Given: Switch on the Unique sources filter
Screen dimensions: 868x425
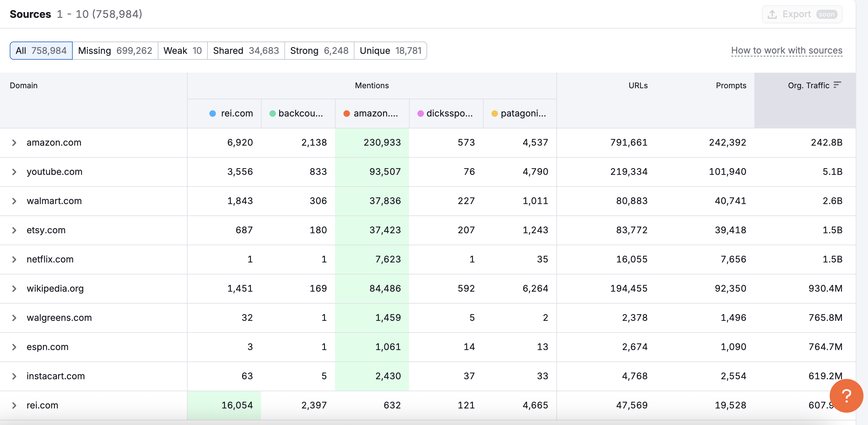Looking at the screenshot, I should coord(391,51).
